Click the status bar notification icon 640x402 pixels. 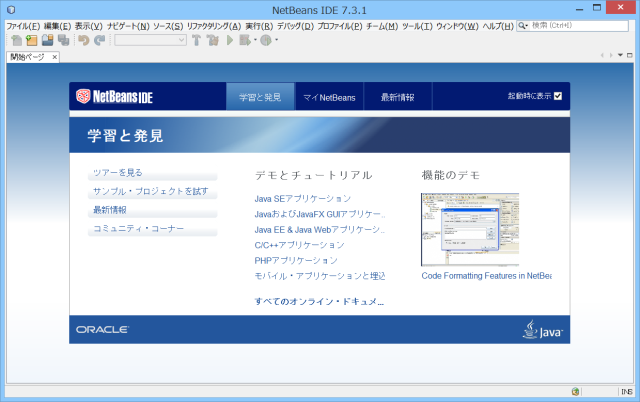point(576,392)
